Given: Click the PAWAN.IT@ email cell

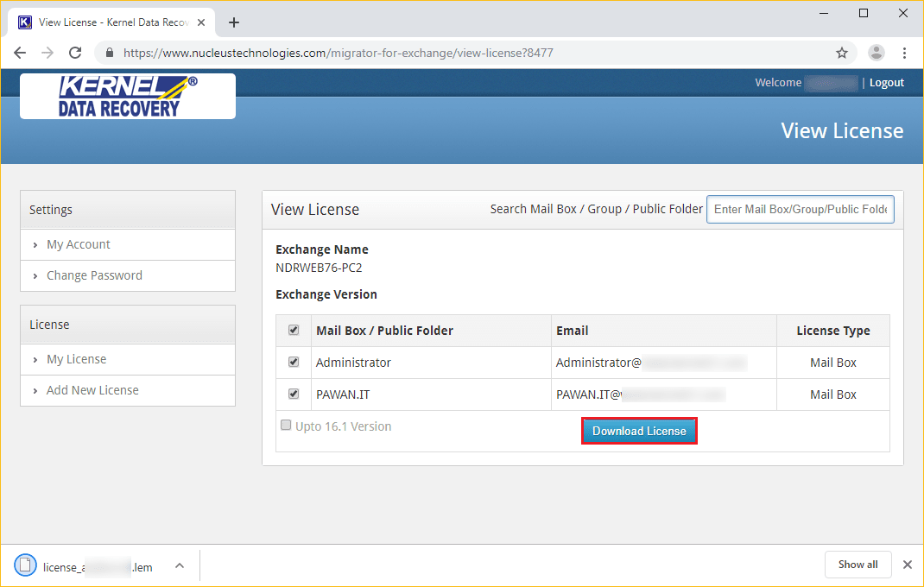Looking at the screenshot, I should pyautogui.click(x=664, y=394).
